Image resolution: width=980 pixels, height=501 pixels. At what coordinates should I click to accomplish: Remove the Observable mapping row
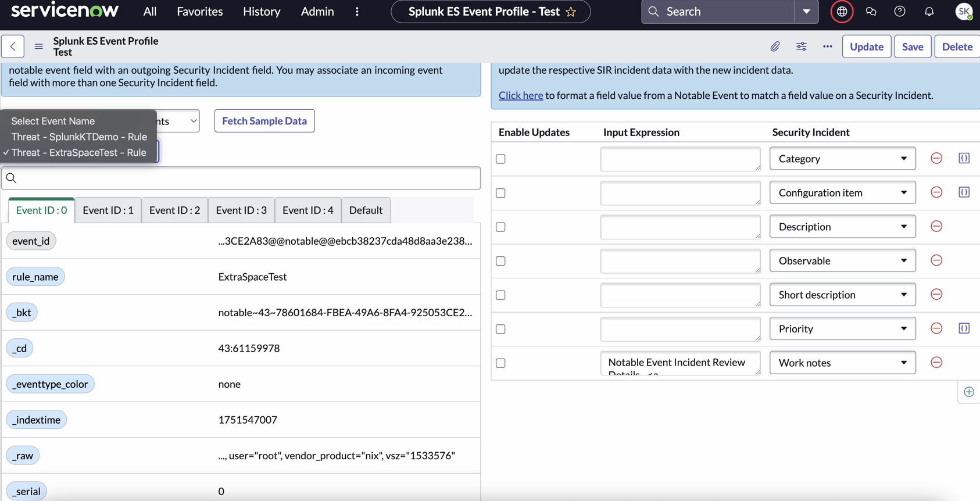[936, 260]
